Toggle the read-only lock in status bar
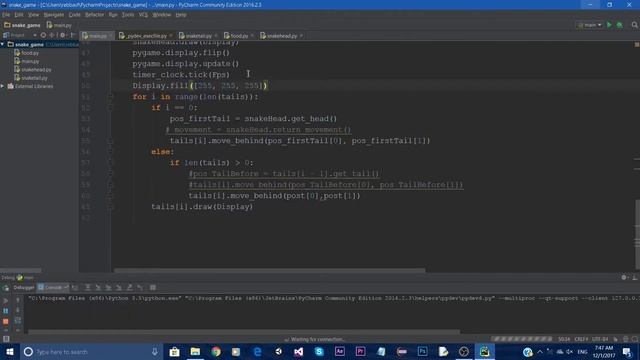640x360 pixels. click(x=616, y=339)
